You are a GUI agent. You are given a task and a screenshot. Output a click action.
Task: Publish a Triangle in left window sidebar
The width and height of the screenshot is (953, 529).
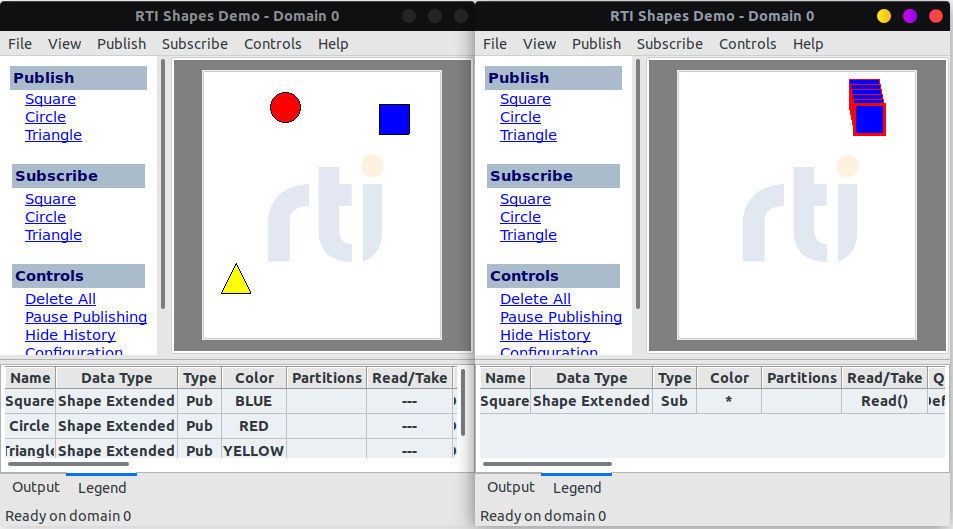[x=53, y=135]
